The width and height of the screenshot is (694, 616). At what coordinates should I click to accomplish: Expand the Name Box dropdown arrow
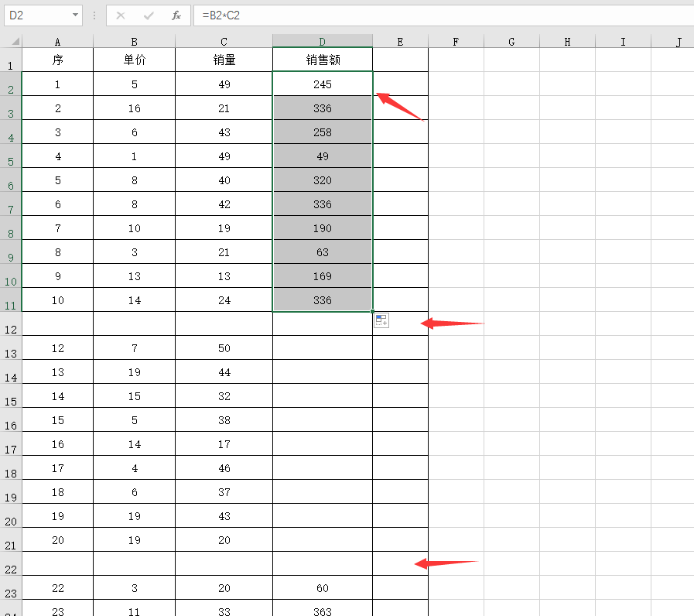[x=75, y=15]
